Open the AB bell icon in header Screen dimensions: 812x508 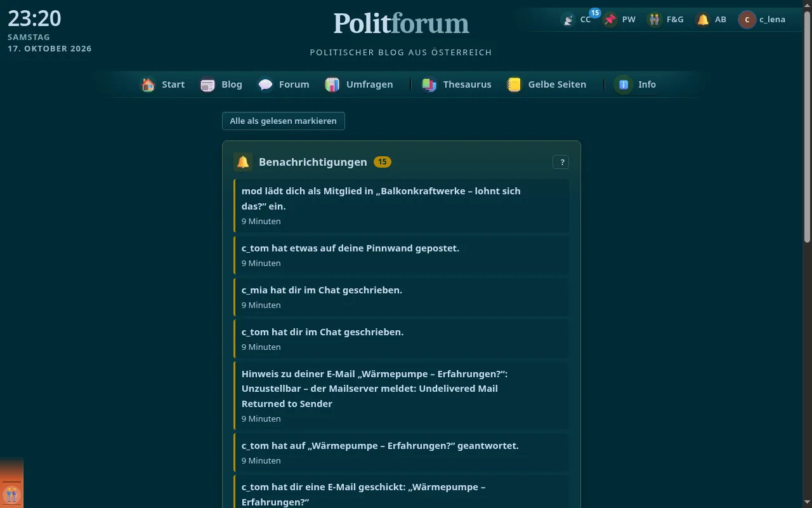pos(703,20)
